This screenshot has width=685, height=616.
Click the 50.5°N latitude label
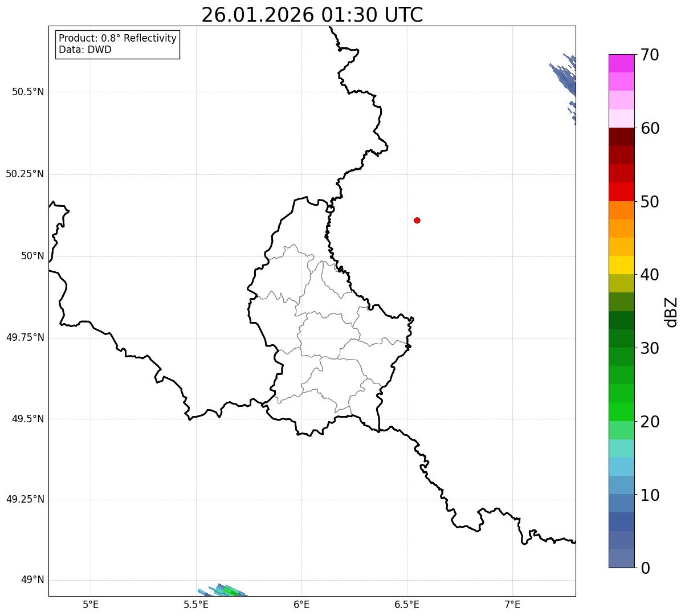[x=28, y=92]
